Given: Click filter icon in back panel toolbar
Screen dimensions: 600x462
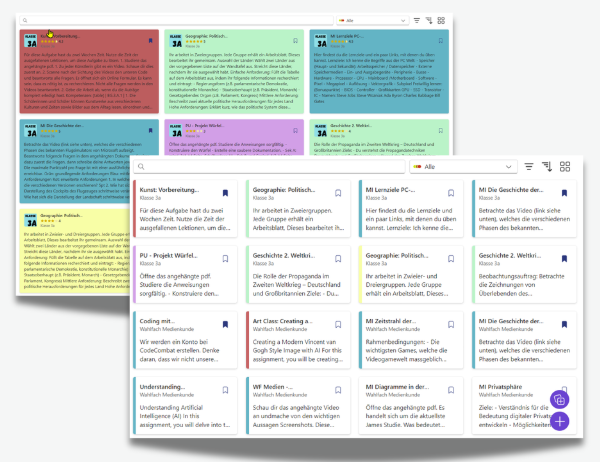Looking at the screenshot, I should click(x=417, y=20).
